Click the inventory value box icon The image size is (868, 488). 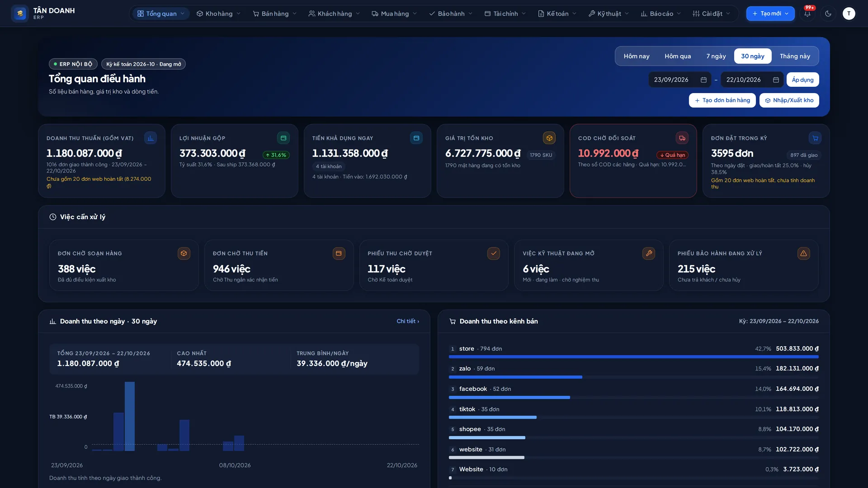pos(549,138)
